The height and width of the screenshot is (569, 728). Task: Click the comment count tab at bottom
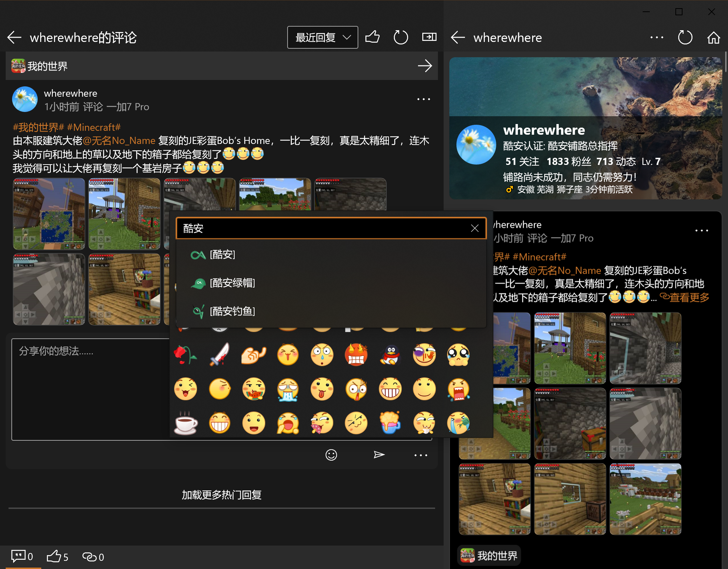pos(22,557)
